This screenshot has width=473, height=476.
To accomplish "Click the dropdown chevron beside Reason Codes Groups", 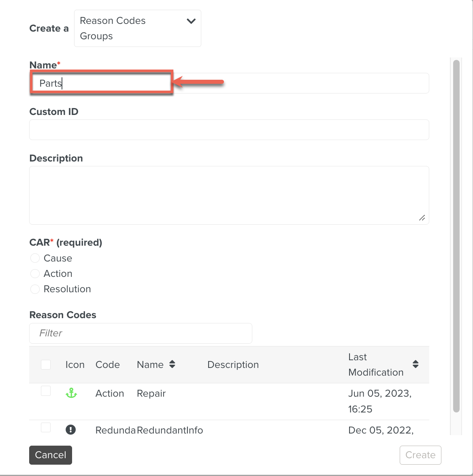I will pos(191,21).
